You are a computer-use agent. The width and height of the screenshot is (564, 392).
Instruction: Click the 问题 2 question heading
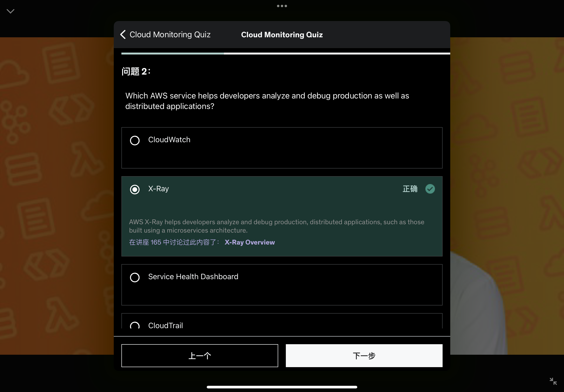tap(136, 71)
